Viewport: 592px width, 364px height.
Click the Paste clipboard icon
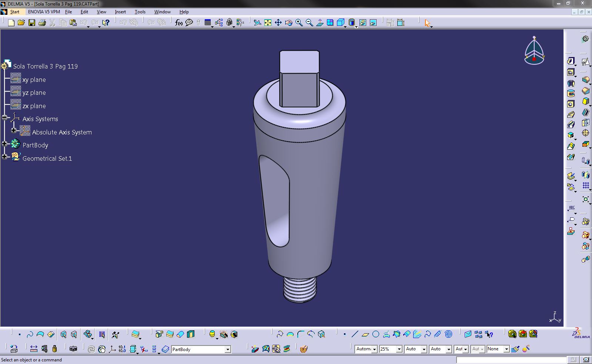73,23
